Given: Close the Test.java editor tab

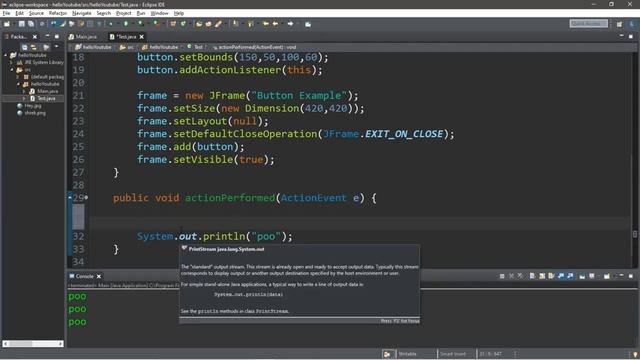Looking at the screenshot, I should (x=142, y=37).
